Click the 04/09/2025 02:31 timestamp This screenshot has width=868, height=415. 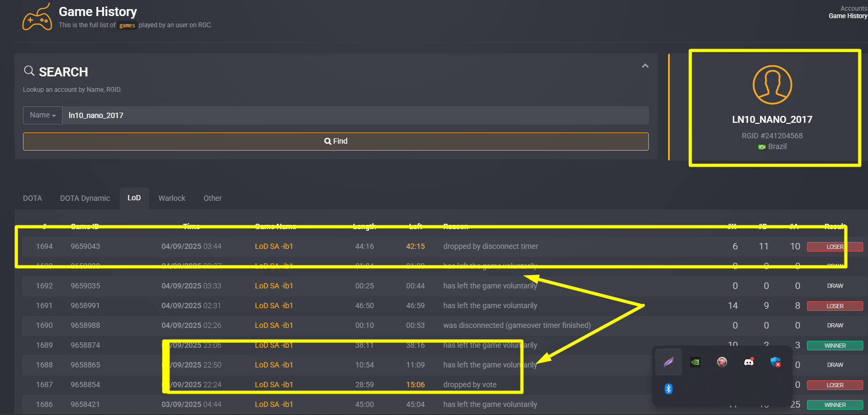click(191, 306)
